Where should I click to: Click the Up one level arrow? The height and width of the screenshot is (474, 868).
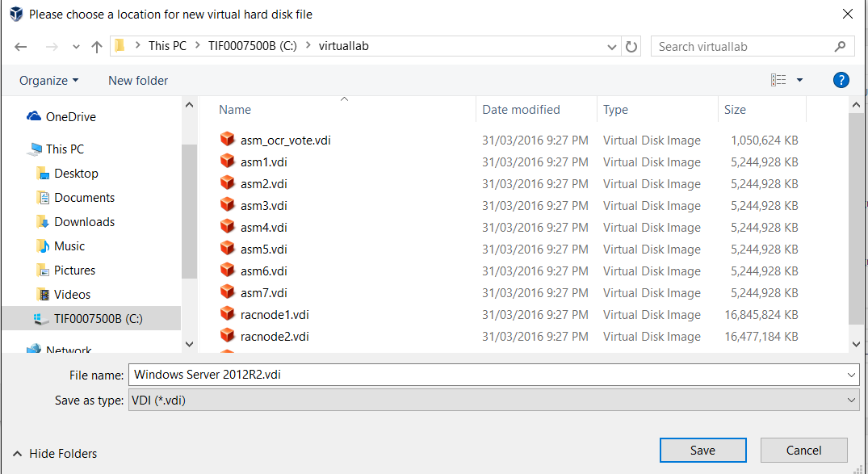[97, 47]
